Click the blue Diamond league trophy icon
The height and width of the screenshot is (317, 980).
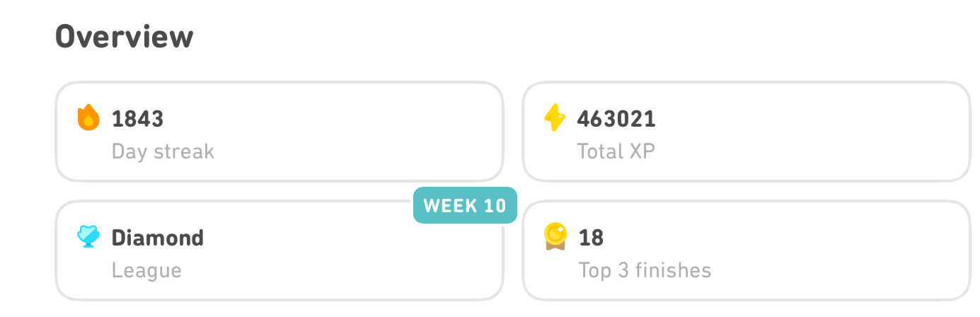(88, 237)
